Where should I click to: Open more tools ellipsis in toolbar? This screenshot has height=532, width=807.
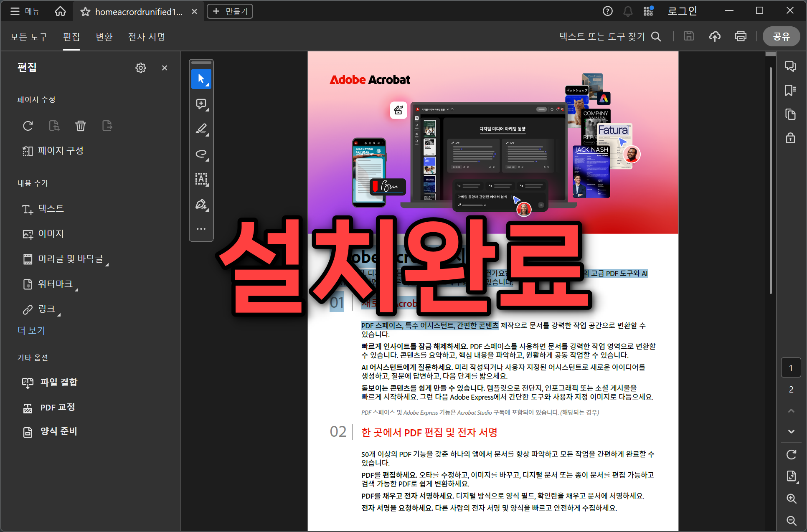point(201,229)
